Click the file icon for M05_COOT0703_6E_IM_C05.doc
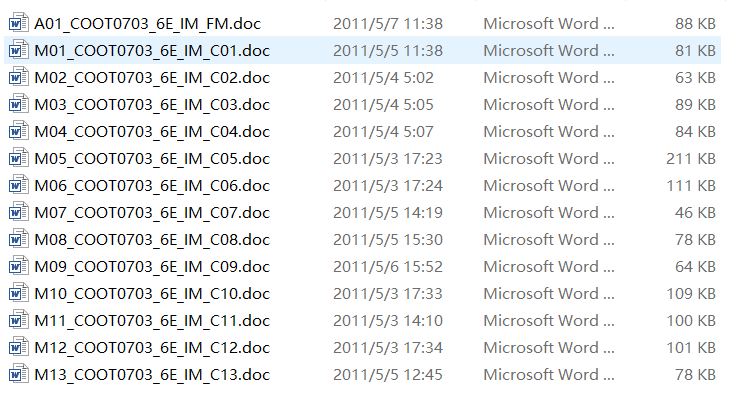Image resolution: width=736 pixels, height=406 pixels. click(x=18, y=158)
